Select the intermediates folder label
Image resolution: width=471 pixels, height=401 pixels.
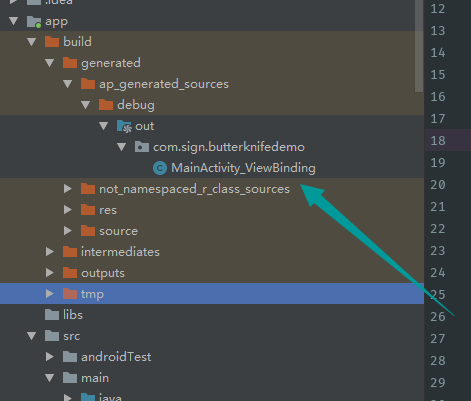[120, 252]
